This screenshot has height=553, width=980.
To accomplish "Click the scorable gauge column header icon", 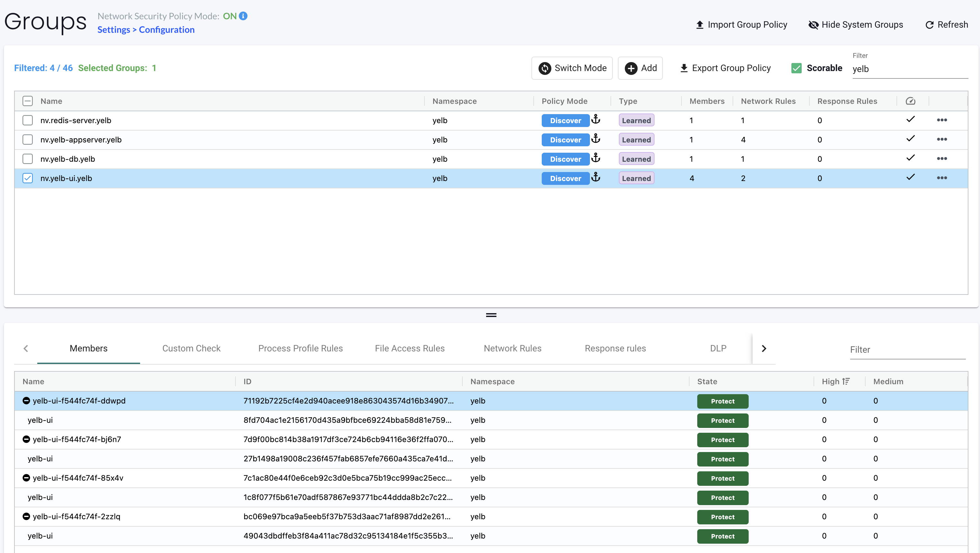I will click(x=910, y=101).
